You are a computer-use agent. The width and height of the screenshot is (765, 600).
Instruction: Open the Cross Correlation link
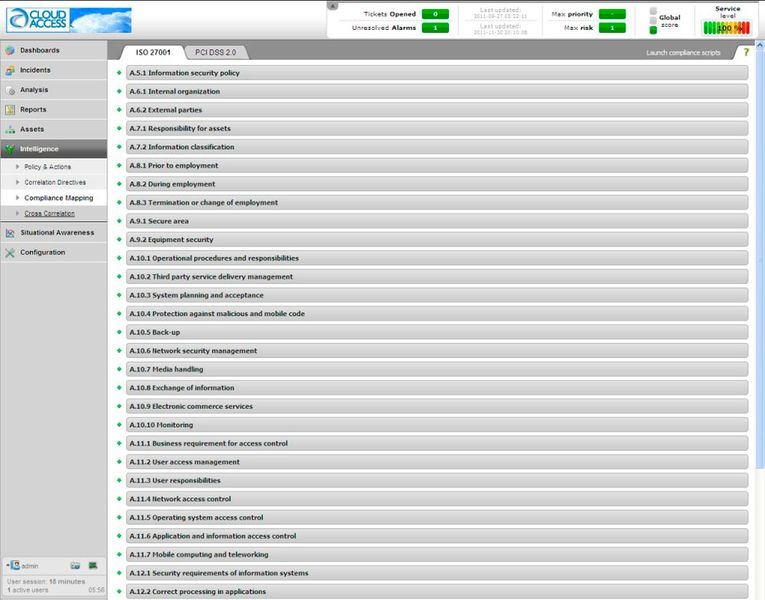49,214
